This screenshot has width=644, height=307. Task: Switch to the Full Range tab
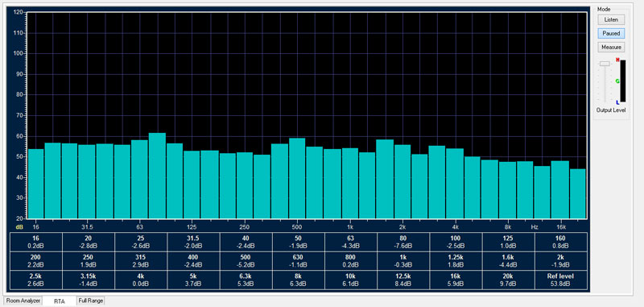91,301
